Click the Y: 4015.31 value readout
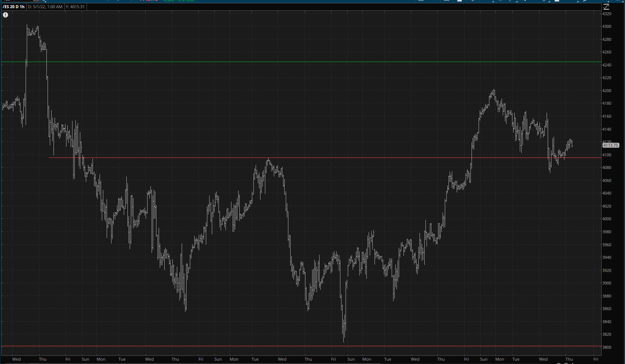The width and height of the screenshot is (625, 364). (x=75, y=7)
